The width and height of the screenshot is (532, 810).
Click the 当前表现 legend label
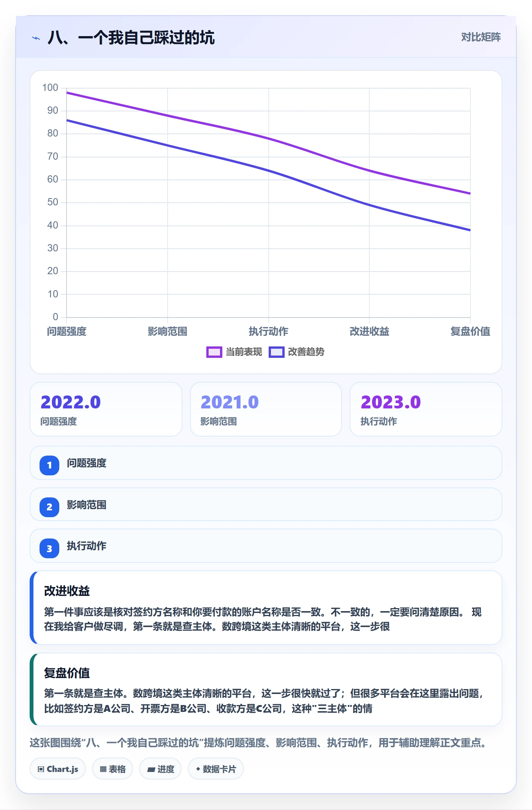coord(244,352)
